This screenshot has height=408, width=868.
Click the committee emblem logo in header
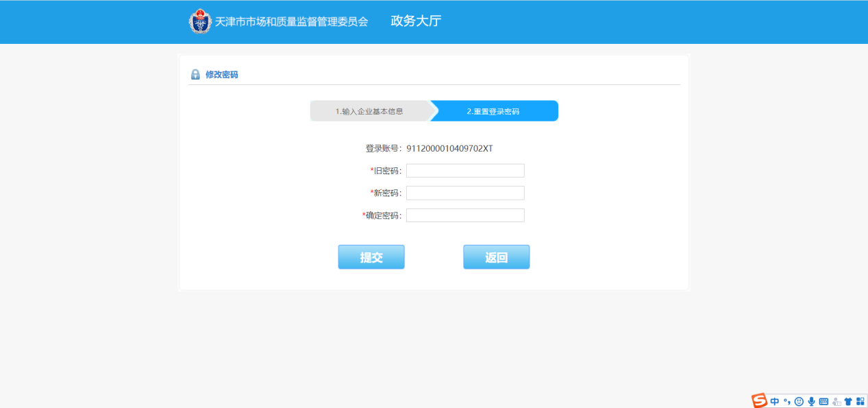200,21
